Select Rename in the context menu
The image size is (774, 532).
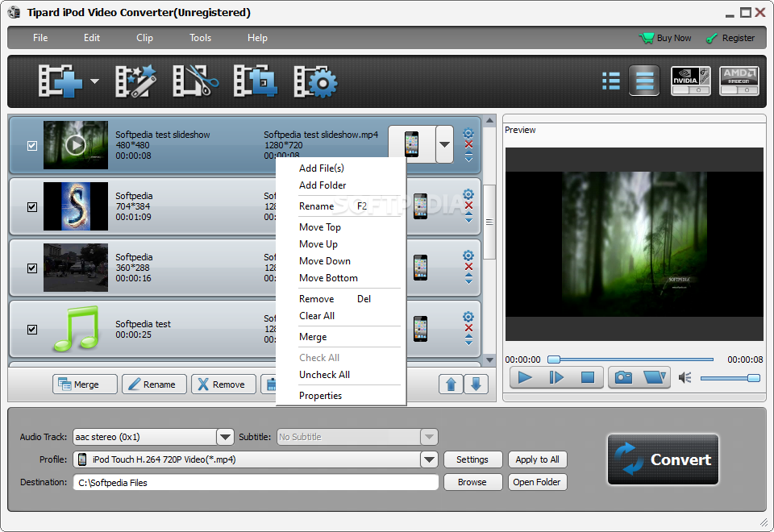coord(316,206)
